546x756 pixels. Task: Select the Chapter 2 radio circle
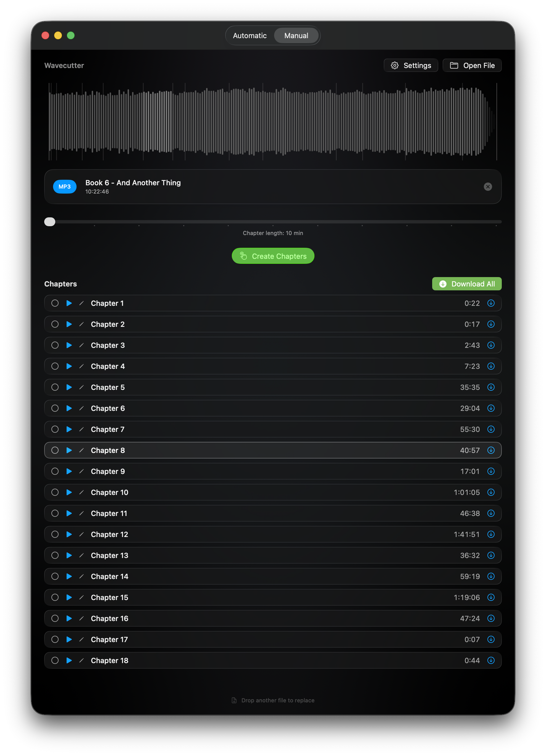coord(55,324)
